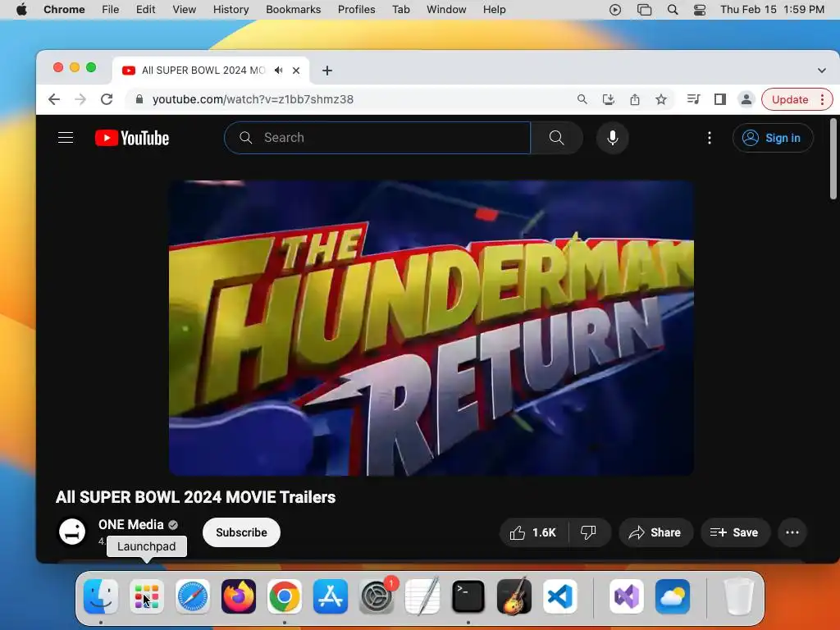840x630 pixels.
Task: Dislike the video with thumbs down
Action: pos(588,532)
